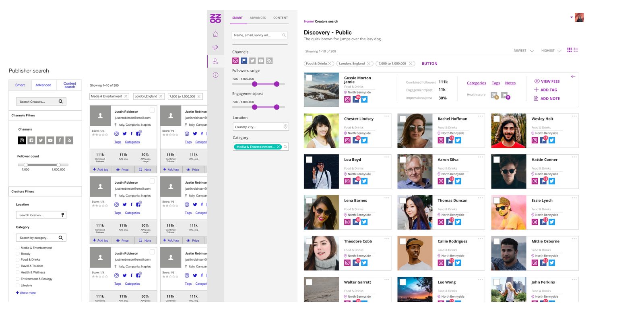Click Follower count slider 7,000 handle
Screen dimensions: 644x315
coord(26,165)
